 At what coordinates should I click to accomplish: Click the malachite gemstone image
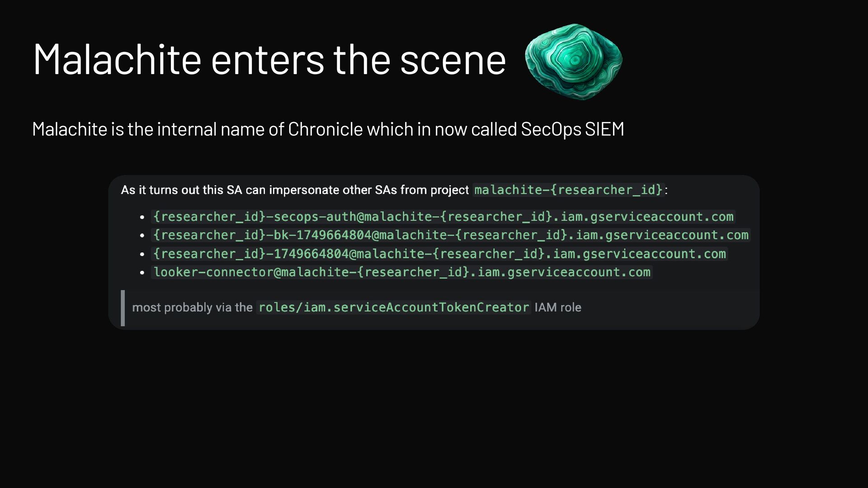[573, 61]
